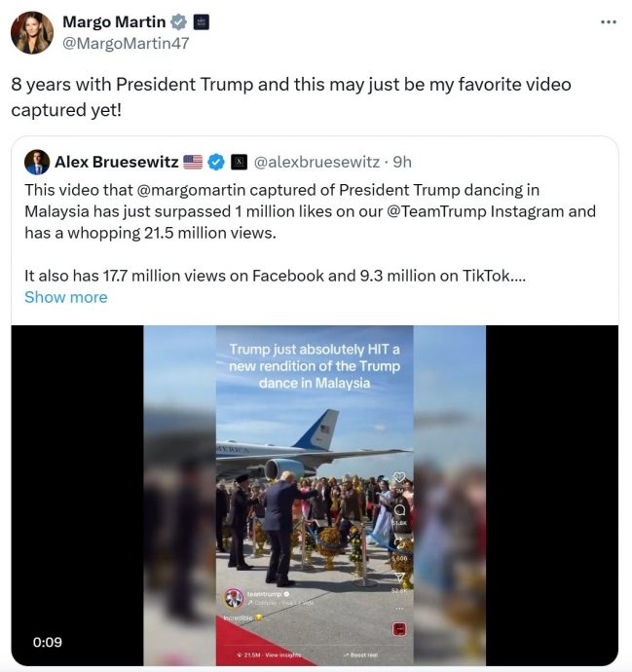This screenshot has width=632, height=672.
Task: Open Alex Bruesewitz's small profile avatar
Action: pos(37,162)
